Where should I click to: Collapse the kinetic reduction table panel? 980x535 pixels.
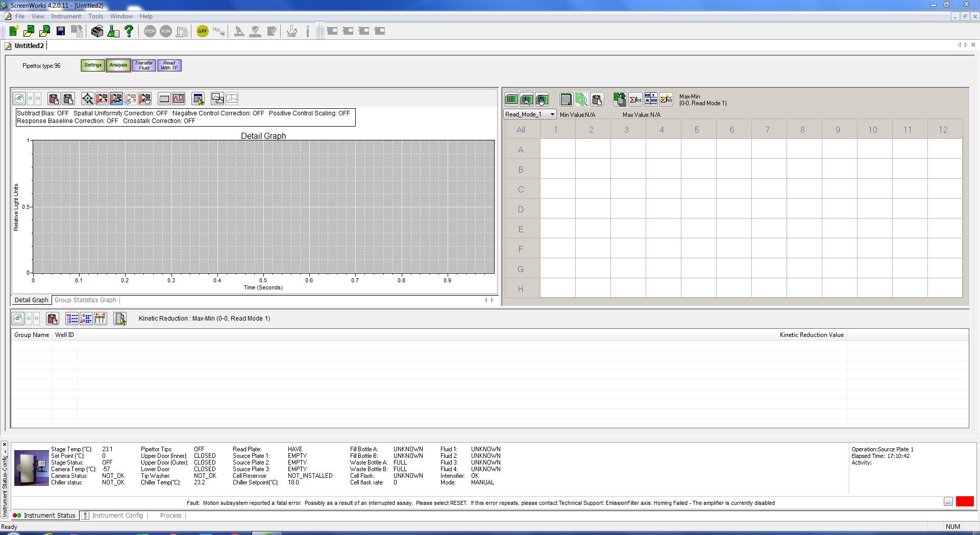click(17, 319)
